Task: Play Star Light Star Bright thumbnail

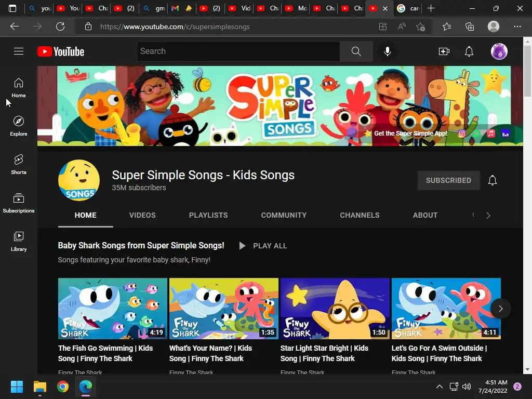Action: (335, 309)
